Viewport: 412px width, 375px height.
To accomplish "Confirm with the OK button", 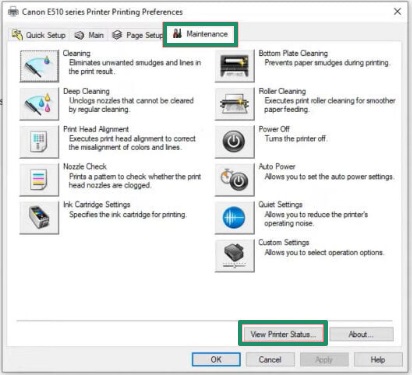I will pos(216,359).
